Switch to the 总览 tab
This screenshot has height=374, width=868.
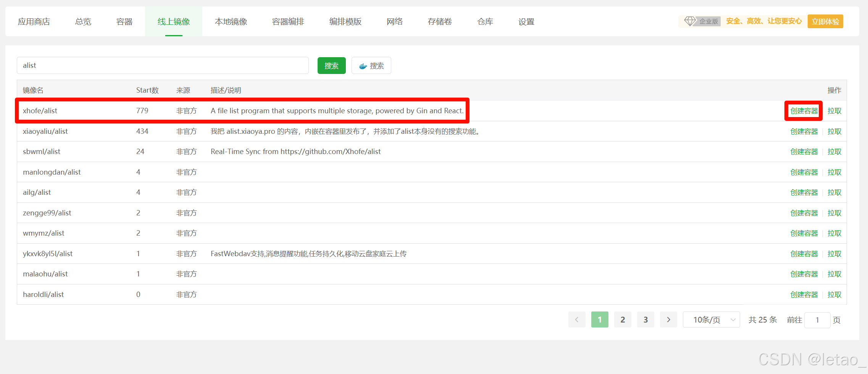83,22
